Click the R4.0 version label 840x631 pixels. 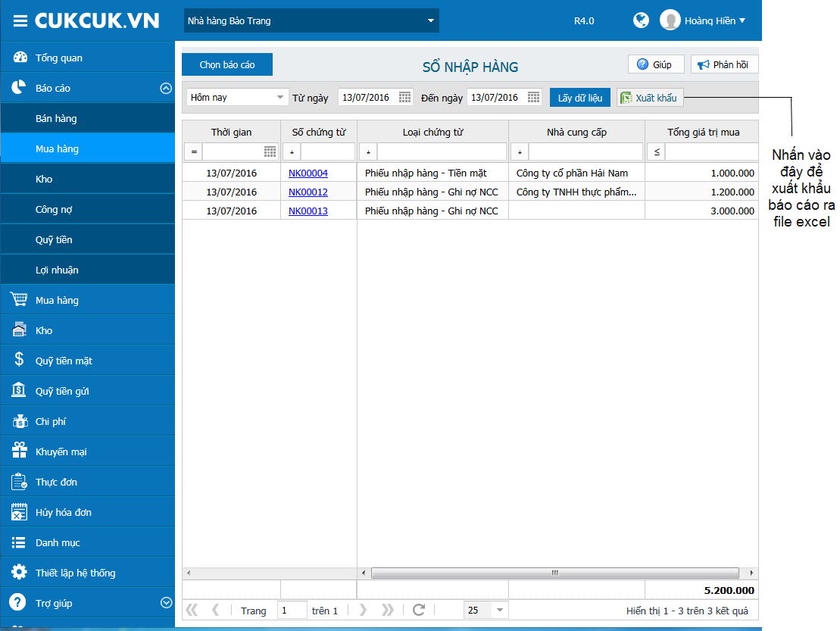point(584,21)
